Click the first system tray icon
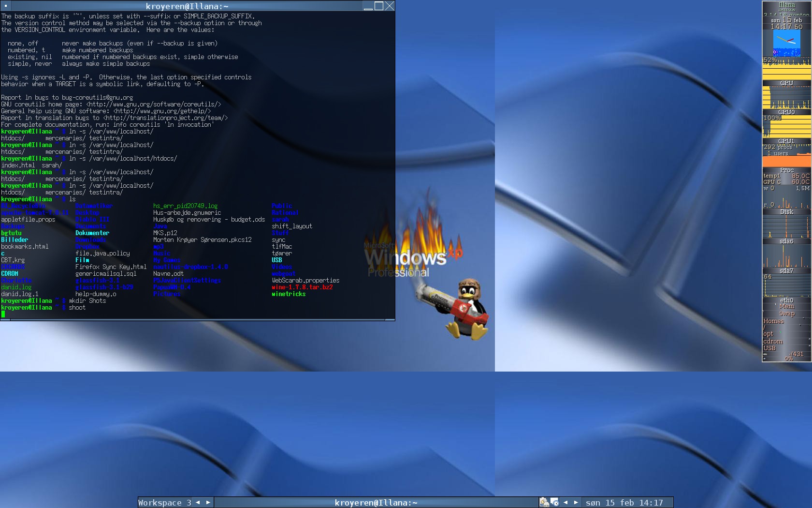The image size is (812, 508). pyautogui.click(x=544, y=502)
